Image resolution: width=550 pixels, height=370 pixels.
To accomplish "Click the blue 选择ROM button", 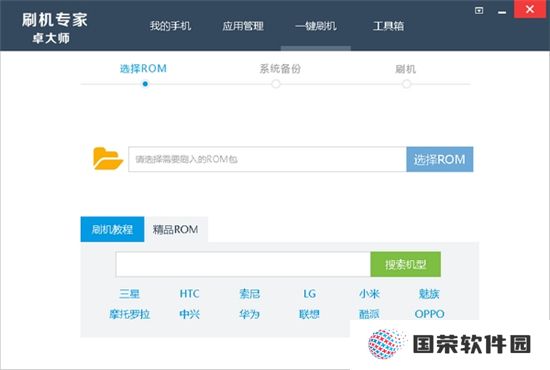I will tap(440, 159).
